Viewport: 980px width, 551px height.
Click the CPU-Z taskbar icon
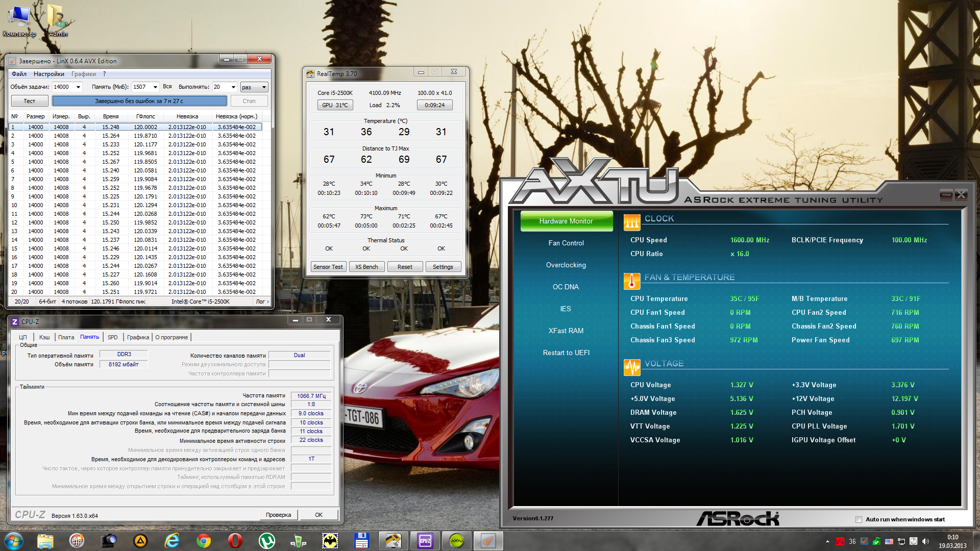click(425, 541)
